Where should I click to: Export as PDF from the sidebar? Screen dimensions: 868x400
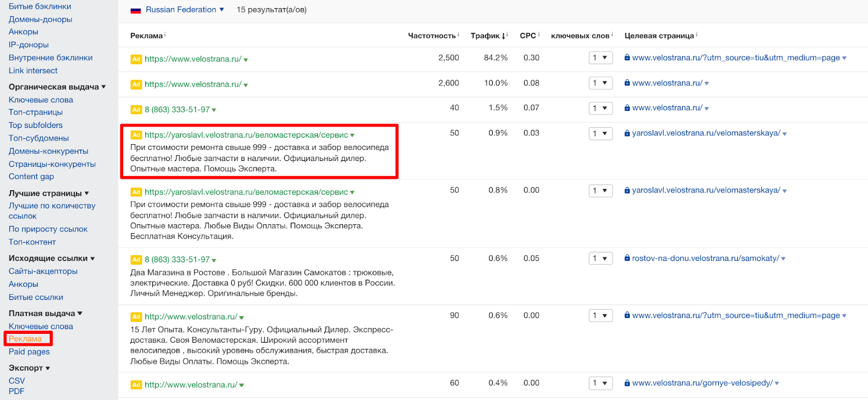(16, 391)
